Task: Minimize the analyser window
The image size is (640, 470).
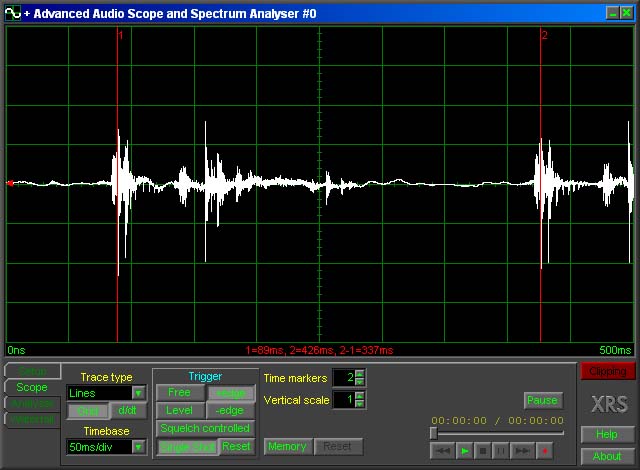Action: (613, 13)
